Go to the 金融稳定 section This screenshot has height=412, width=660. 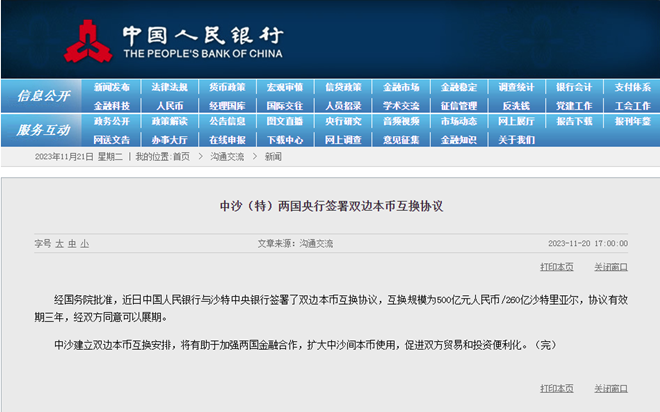click(459, 87)
